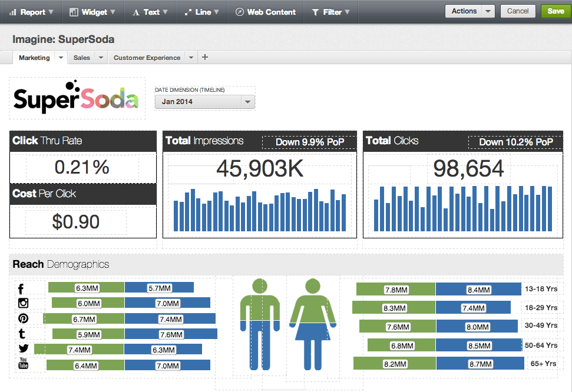Open the Marketing tab dropdown arrow
The width and height of the screenshot is (572, 392).
pyautogui.click(x=61, y=58)
